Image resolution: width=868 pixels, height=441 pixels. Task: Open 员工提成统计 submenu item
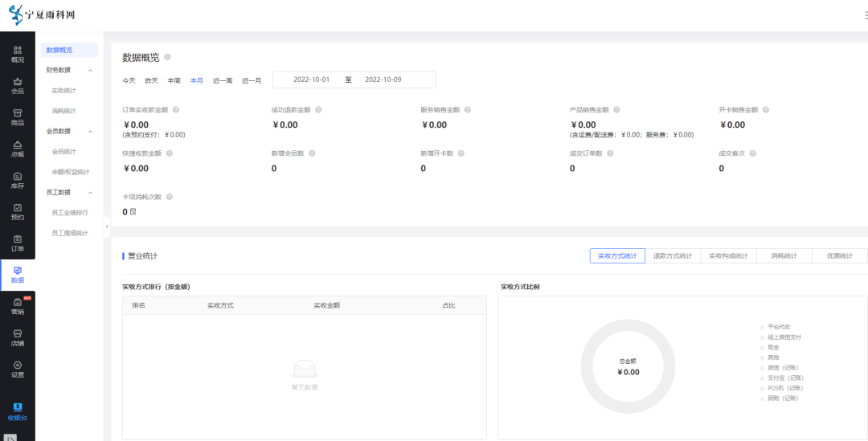pyautogui.click(x=70, y=233)
